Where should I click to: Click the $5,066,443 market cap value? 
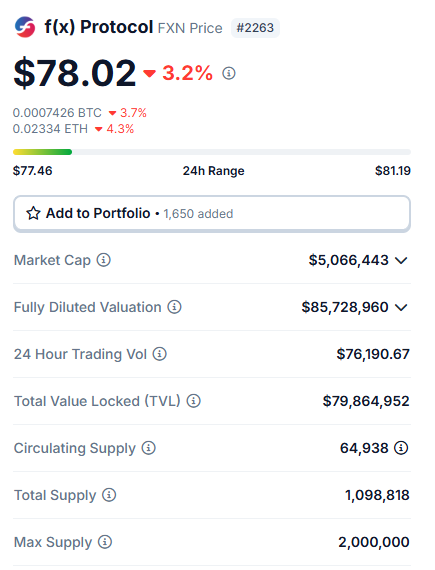[x=349, y=260]
